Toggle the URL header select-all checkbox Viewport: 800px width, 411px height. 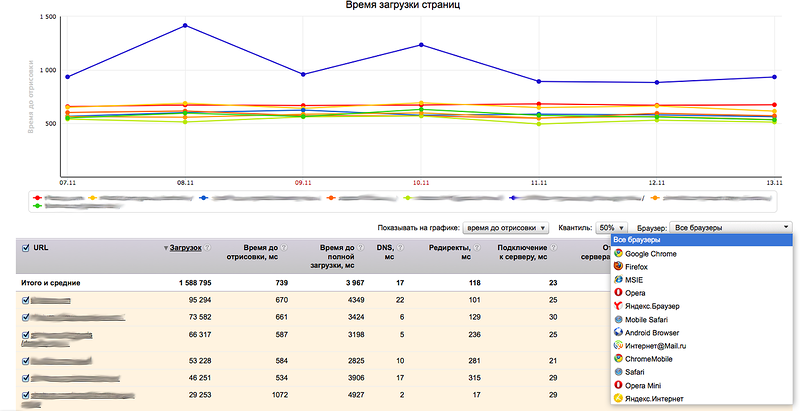click(26, 247)
